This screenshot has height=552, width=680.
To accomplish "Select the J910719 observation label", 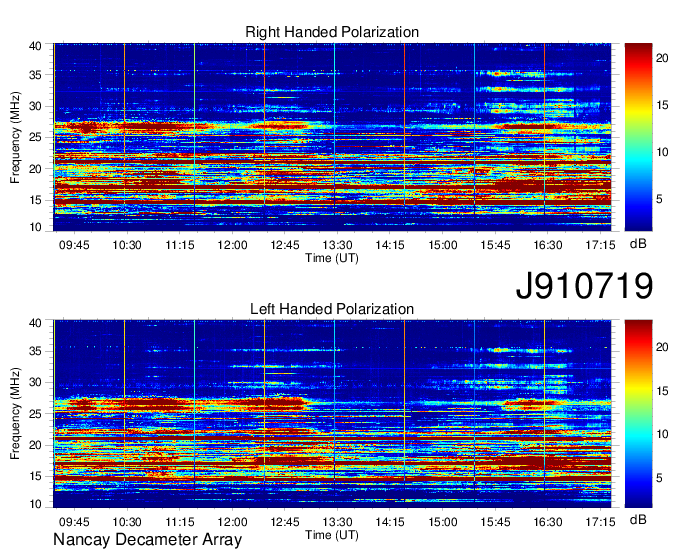I will (x=584, y=285).
